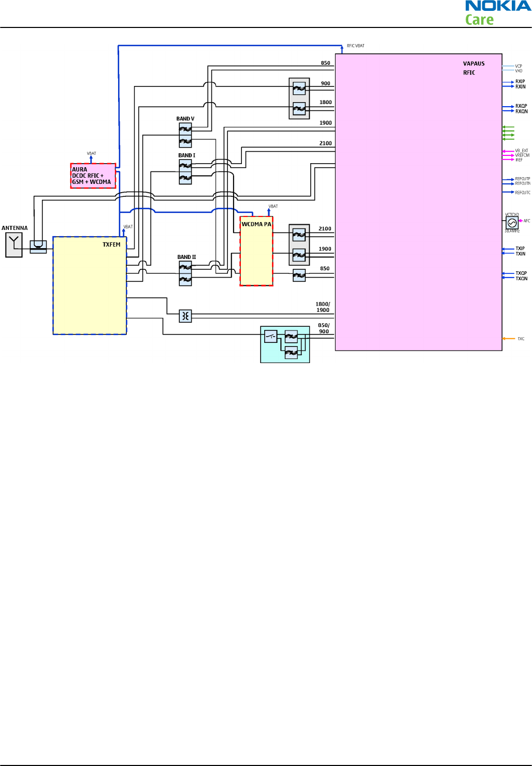Screen dimensions: 532x766
Task: Select the BAND I duplexer filter icon
Action: click(x=185, y=172)
